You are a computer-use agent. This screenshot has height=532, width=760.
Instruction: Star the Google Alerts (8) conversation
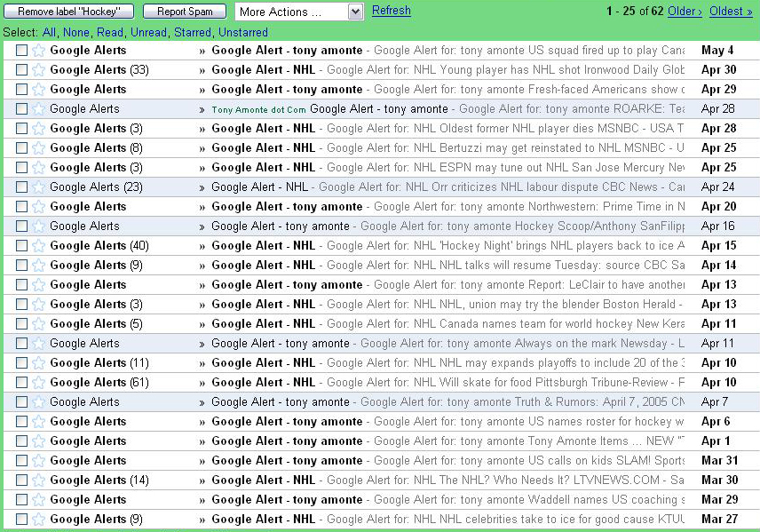pos(38,148)
